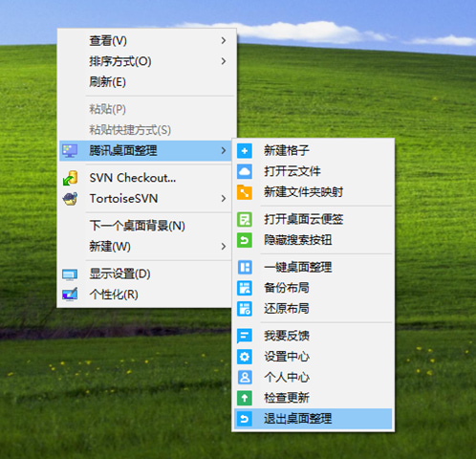
Task: Select 粘贴(P) menu entry
Action: 146,109
